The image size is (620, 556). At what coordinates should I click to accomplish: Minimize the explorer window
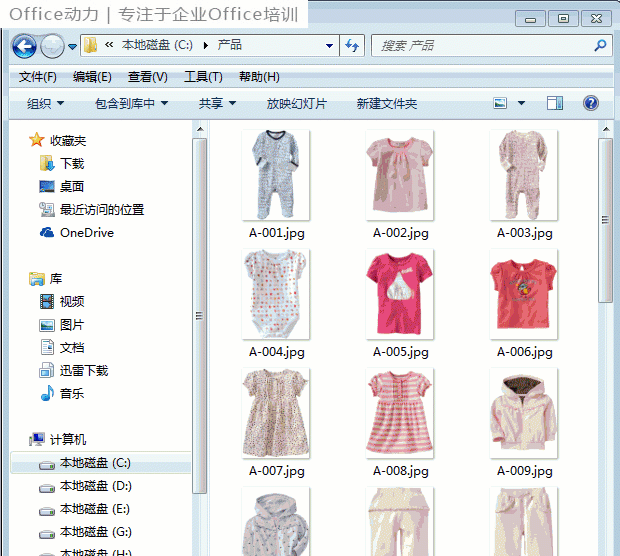(530, 19)
